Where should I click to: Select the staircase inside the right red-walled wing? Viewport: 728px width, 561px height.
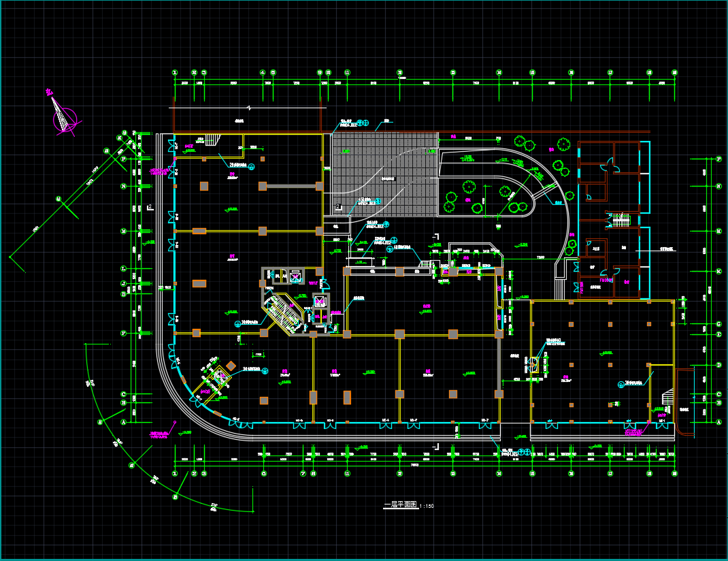(x=621, y=220)
